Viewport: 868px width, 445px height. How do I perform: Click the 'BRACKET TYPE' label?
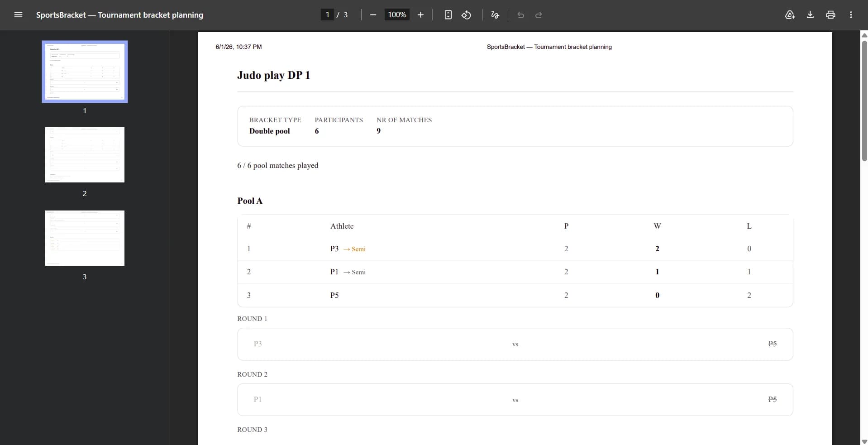pos(275,120)
